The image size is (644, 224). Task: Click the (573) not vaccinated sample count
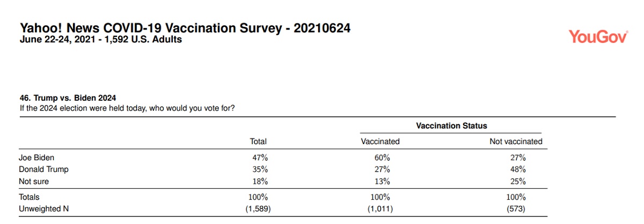pyautogui.click(x=518, y=208)
